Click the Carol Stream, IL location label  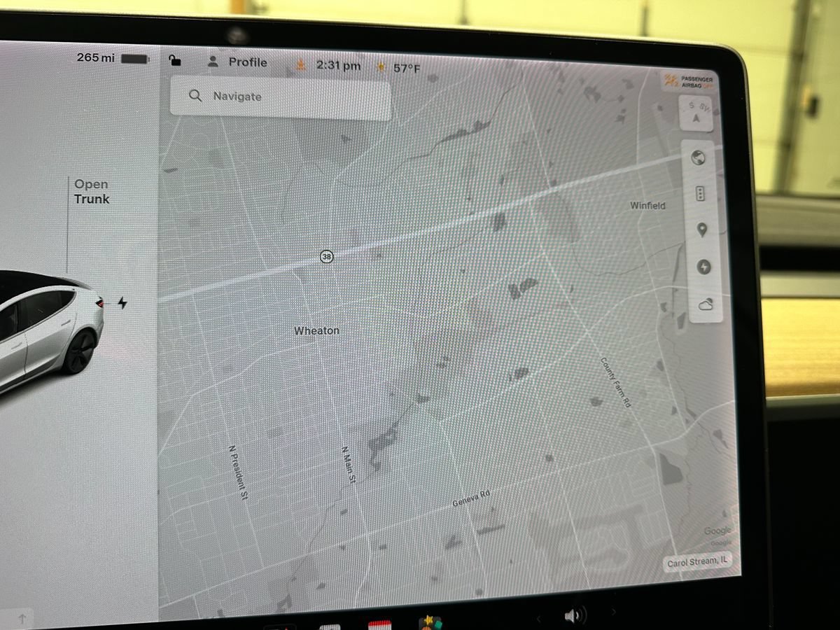697,562
